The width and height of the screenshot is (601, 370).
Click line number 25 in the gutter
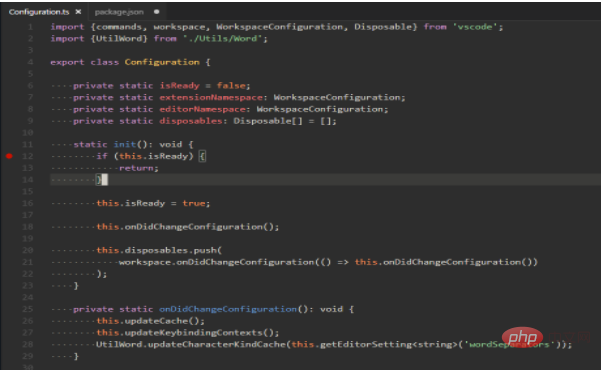coord(27,309)
